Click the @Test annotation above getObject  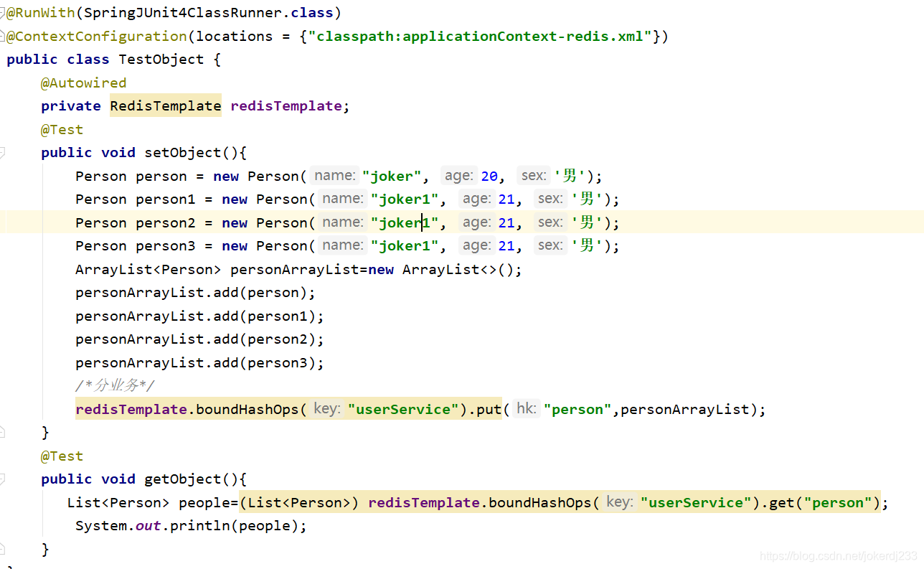[x=62, y=456]
